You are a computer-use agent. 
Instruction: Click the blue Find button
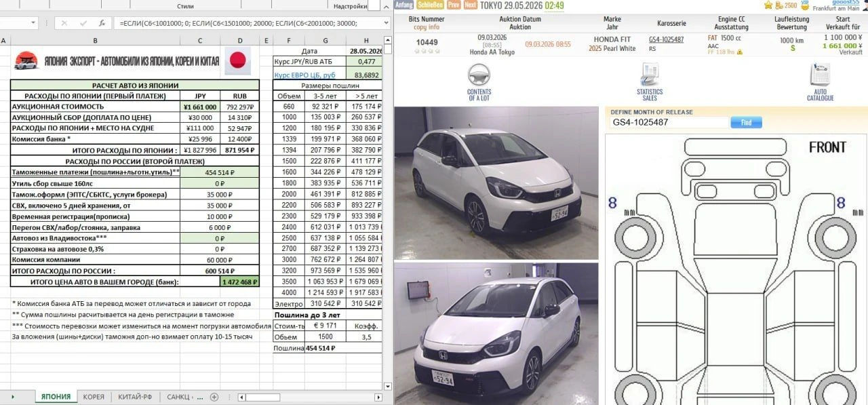coord(746,123)
